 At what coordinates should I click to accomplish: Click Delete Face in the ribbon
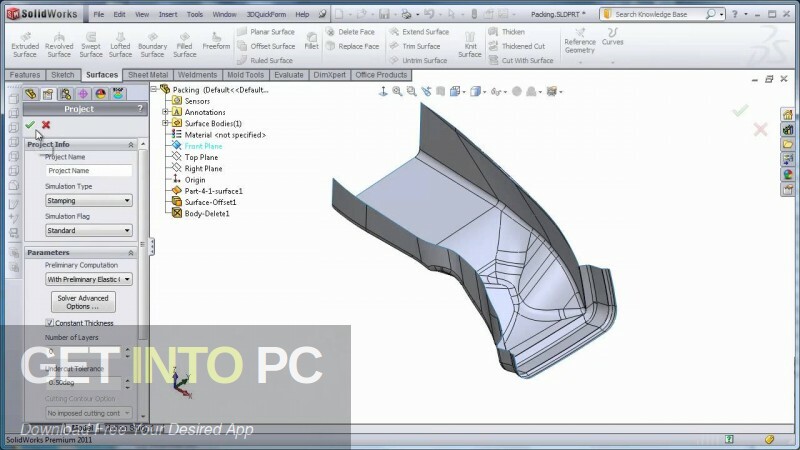click(x=350, y=32)
